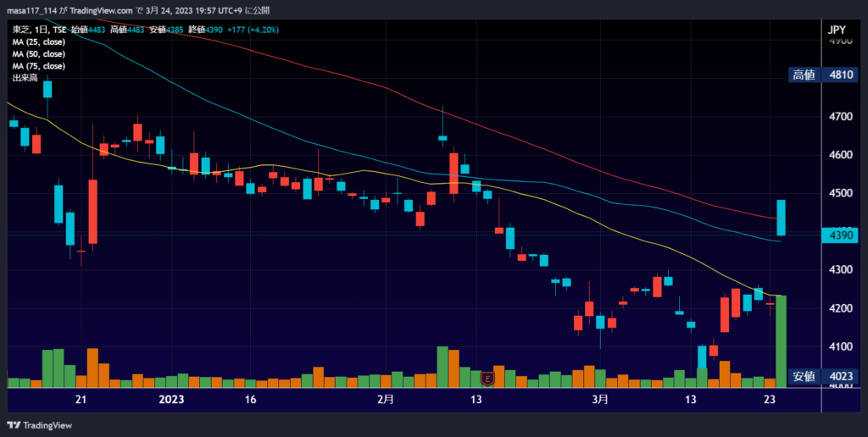
Task: Click the 2月 month label on time axis
Action: click(x=386, y=400)
